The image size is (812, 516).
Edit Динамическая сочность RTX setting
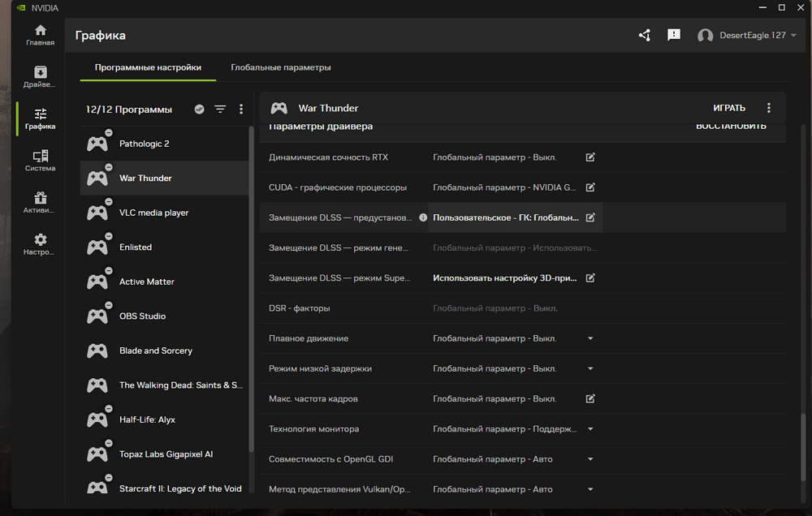(x=590, y=157)
